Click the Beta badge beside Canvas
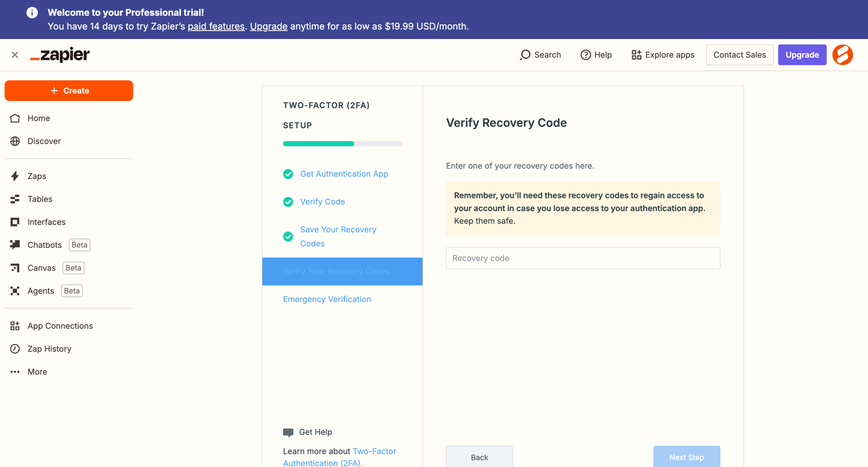 pos(73,268)
